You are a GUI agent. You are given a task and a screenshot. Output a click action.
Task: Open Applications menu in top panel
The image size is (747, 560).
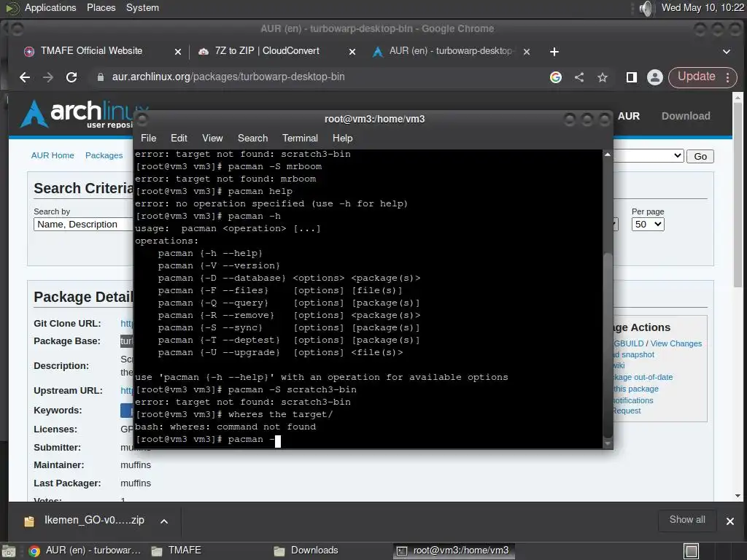[x=50, y=7]
